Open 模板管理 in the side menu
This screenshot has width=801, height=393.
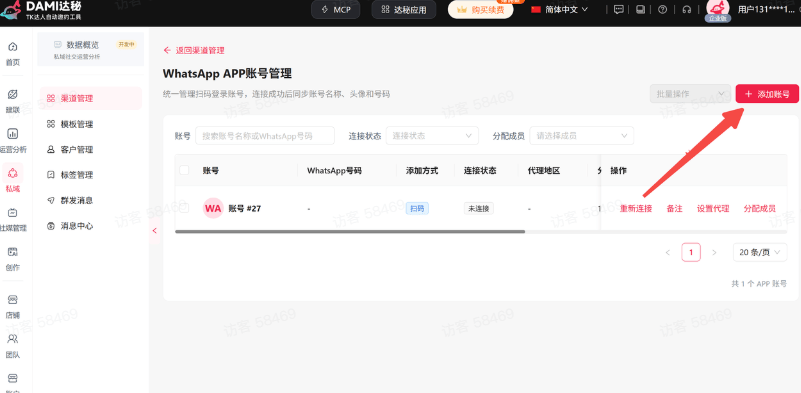(90, 124)
